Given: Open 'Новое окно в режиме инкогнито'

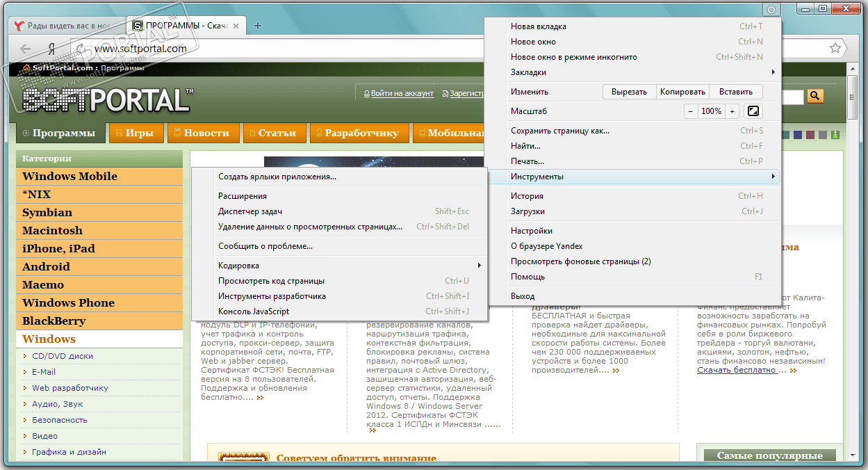Looking at the screenshot, I should pyautogui.click(x=632, y=57).
